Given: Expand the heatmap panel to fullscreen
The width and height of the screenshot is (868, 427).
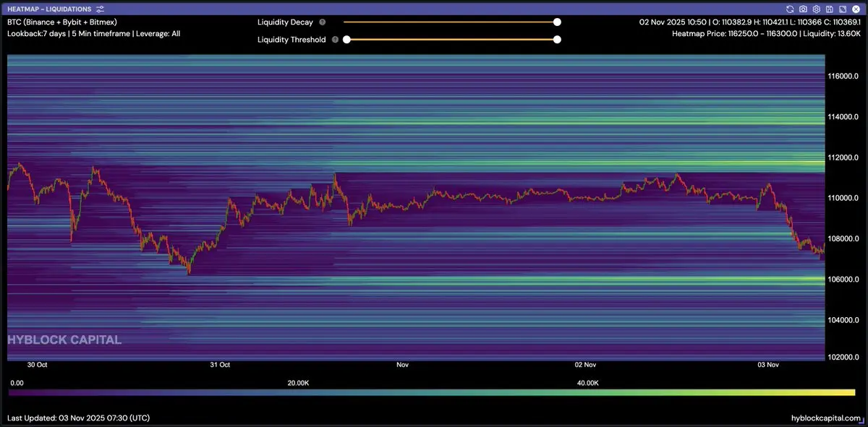Looking at the screenshot, I should pos(842,9).
